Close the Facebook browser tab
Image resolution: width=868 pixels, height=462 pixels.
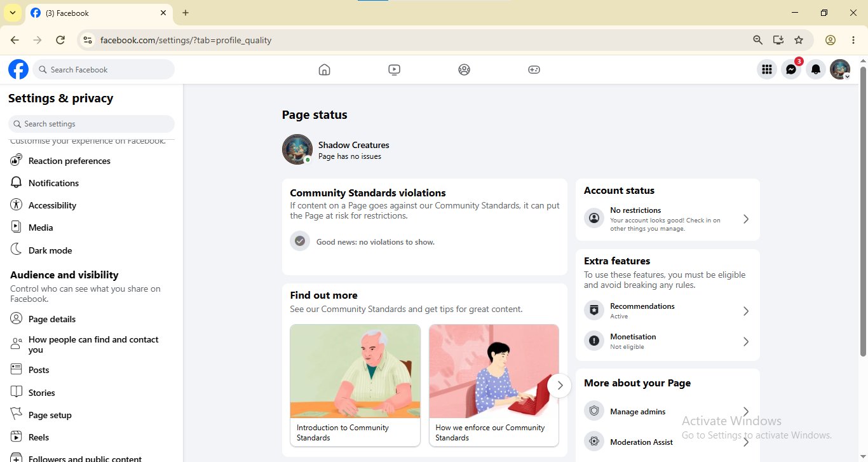point(163,13)
